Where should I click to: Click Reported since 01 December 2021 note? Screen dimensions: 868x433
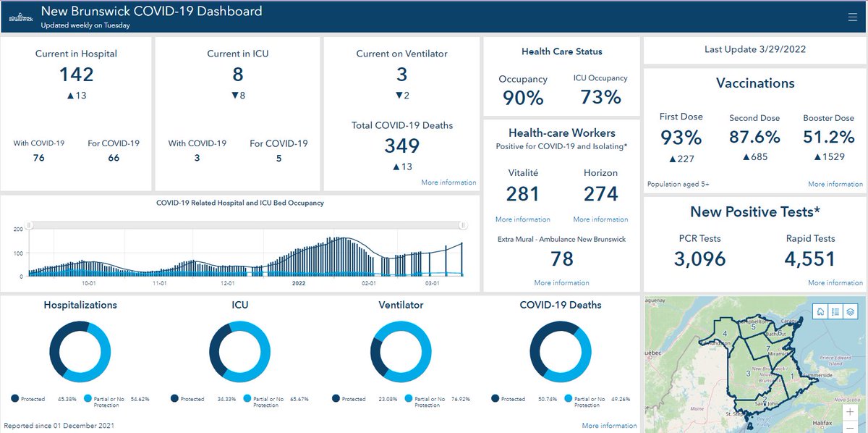(x=59, y=426)
